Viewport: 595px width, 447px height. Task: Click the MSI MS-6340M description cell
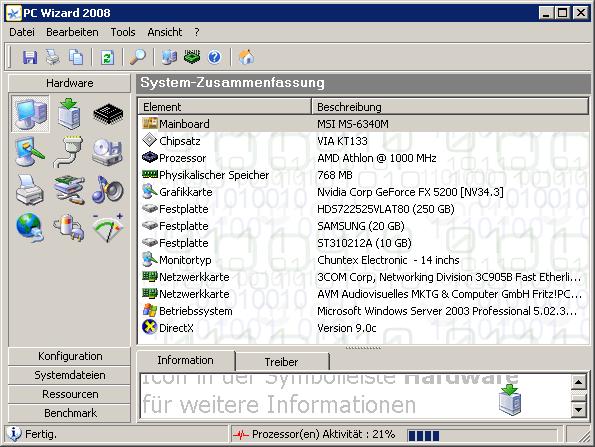pyautogui.click(x=353, y=124)
